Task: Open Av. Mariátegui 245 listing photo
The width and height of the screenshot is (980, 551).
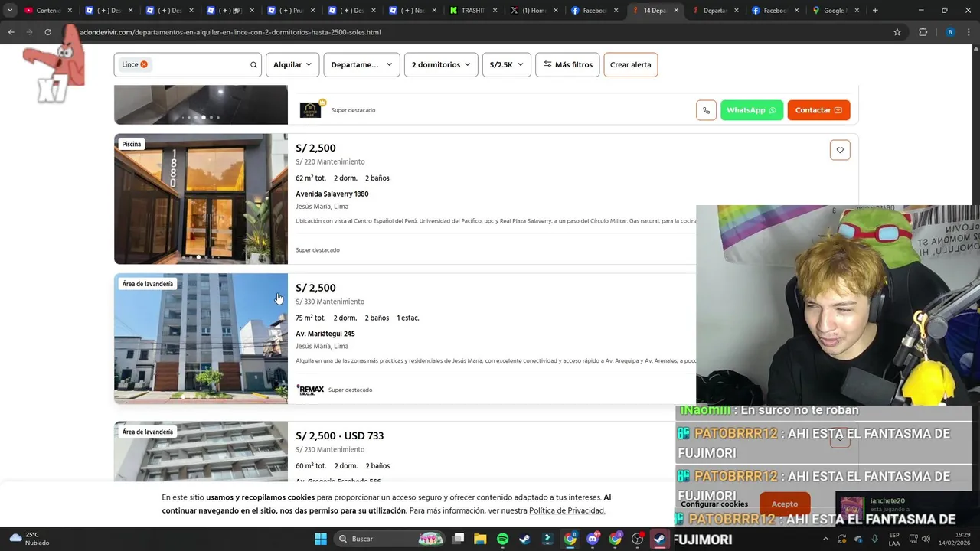Action: pos(201,338)
